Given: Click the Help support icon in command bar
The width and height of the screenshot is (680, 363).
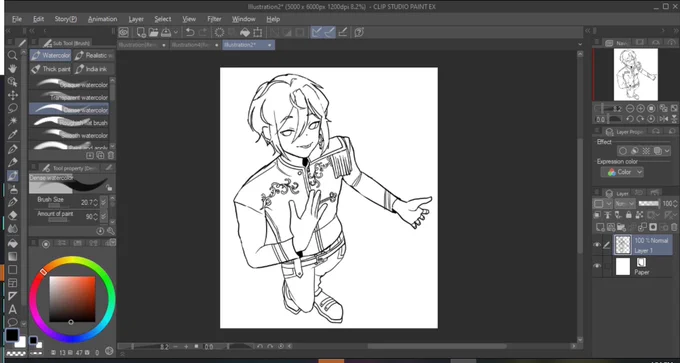Looking at the screenshot, I should (x=359, y=32).
